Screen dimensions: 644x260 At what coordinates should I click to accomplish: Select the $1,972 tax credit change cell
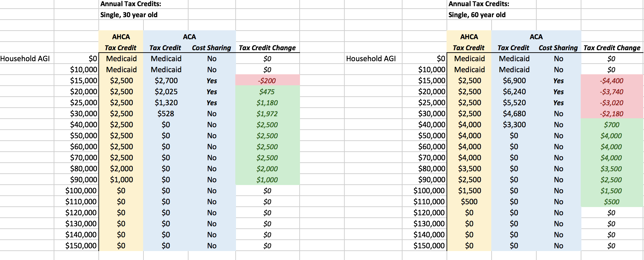[x=267, y=114]
